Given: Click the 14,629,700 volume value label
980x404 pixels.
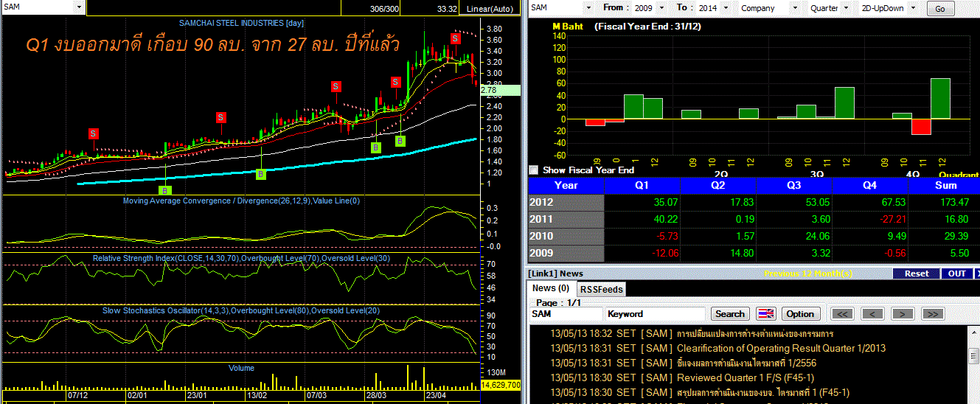Looking at the screenshot, I should point(501,385).
